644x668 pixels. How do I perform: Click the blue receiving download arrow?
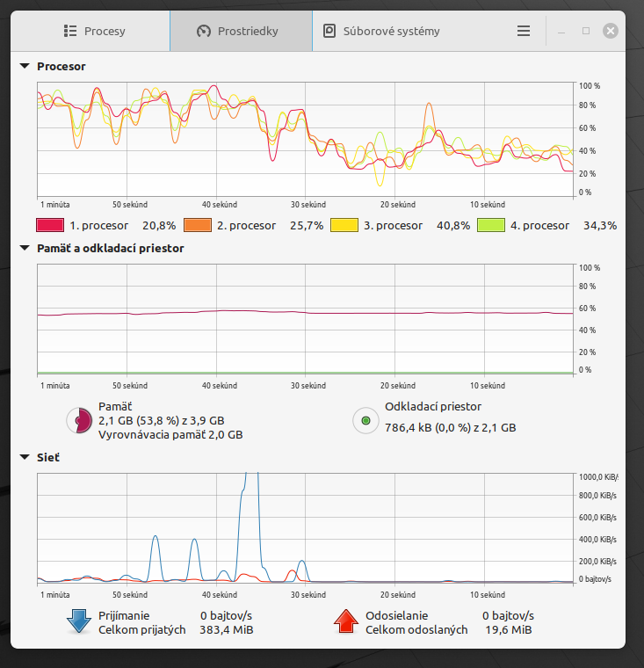79,621
